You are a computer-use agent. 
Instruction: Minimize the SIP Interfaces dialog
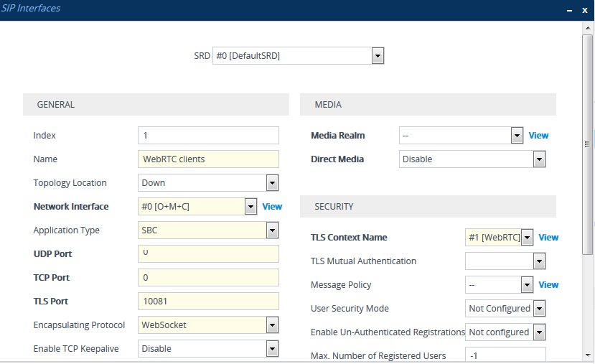(568, 10)
